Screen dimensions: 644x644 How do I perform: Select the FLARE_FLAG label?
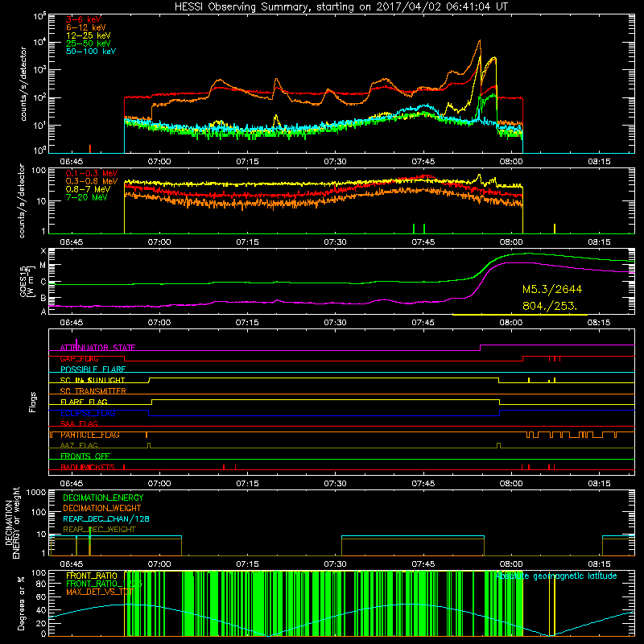[x=84, y=402]
